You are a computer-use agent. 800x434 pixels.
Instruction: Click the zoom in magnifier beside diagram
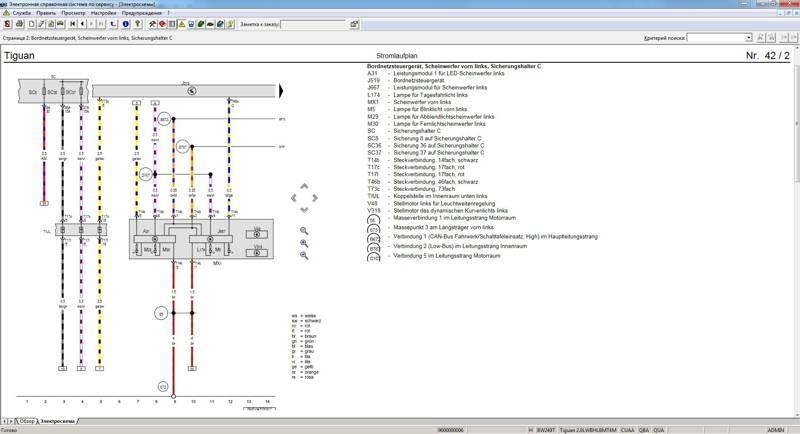coord(304,231)
